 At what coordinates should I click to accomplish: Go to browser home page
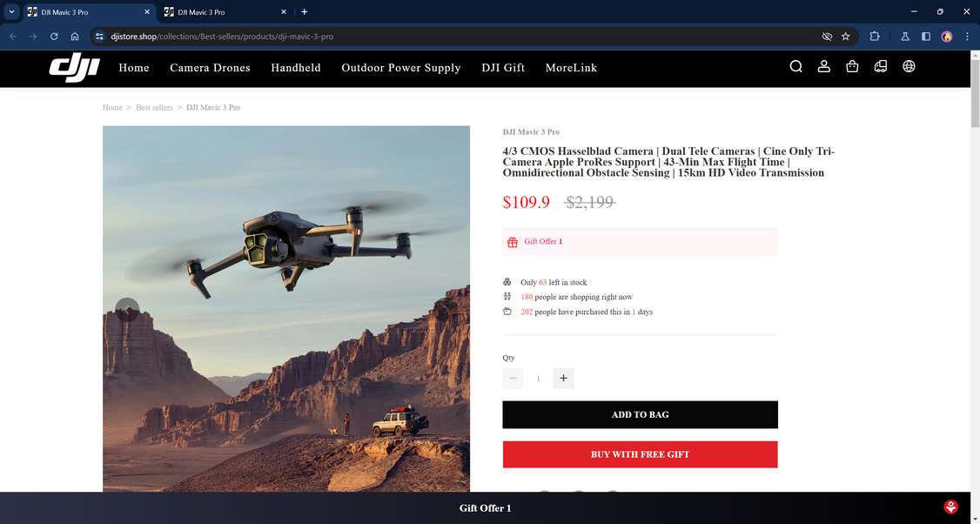point(74,37)
